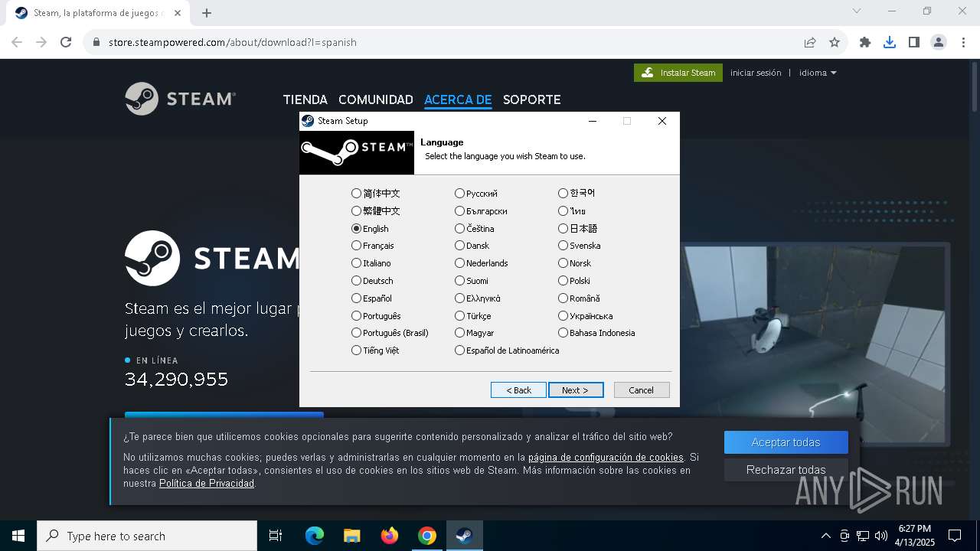Select Bahasa Indonesia option

tap(597, 333)
